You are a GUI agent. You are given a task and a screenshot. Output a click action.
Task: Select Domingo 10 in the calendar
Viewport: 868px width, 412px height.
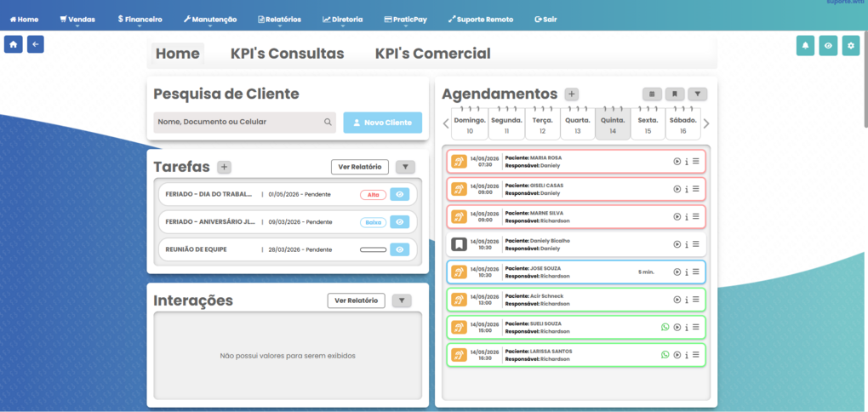[x=470, y=124]
